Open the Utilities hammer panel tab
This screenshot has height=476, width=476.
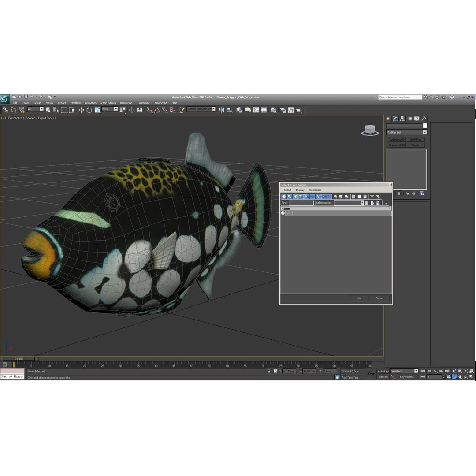[x=424, y=119]
